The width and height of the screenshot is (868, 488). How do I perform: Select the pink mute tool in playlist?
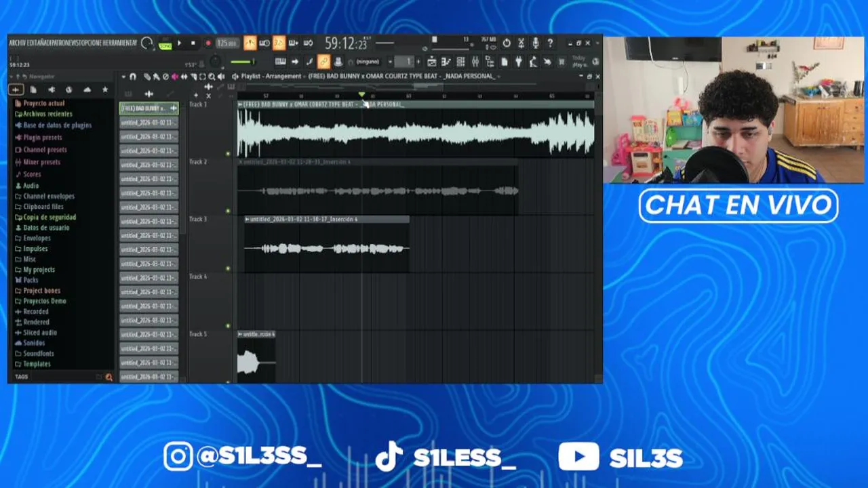click(175, 77)
